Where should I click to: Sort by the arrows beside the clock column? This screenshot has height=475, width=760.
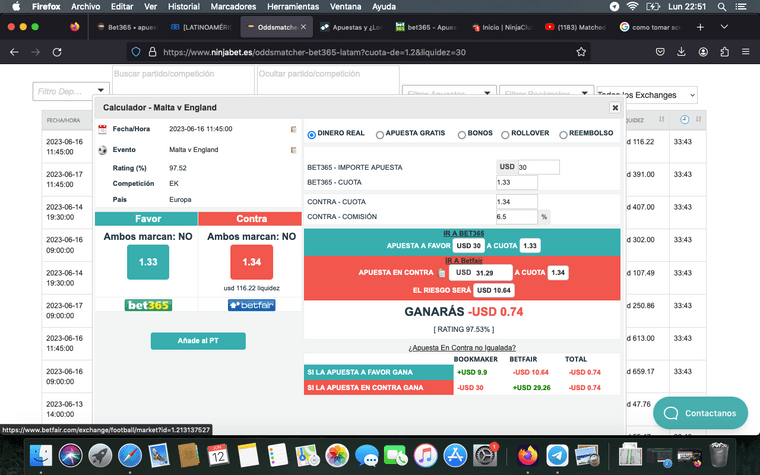click(x=698, y=119)
